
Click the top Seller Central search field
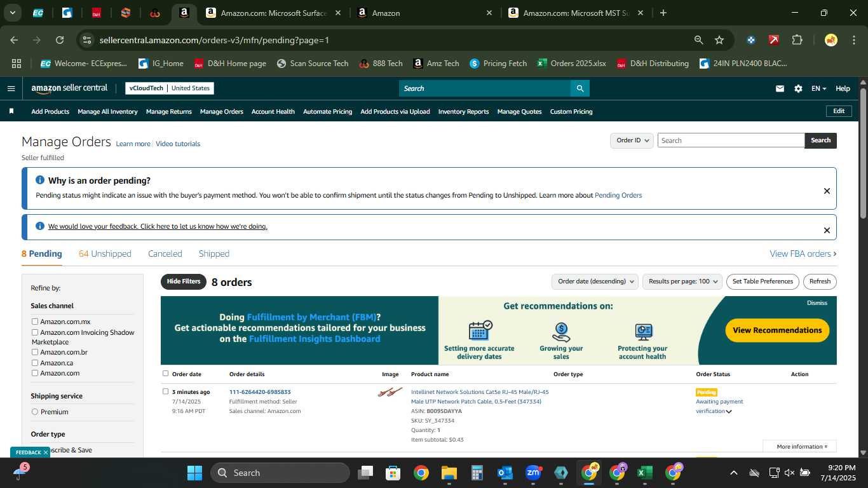point(485,88)
